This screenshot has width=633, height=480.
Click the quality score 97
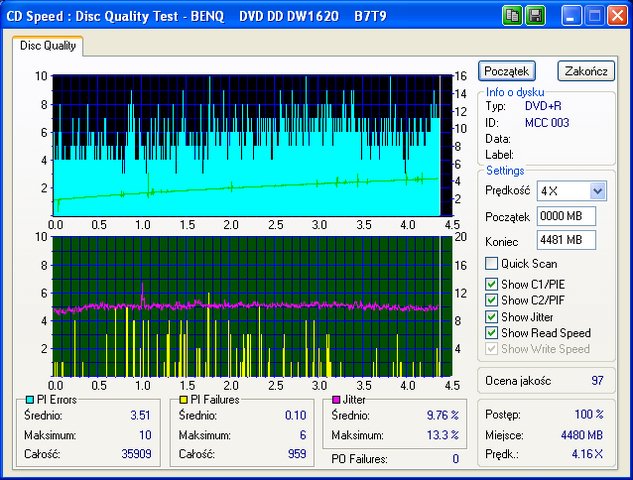pos(597,381)
